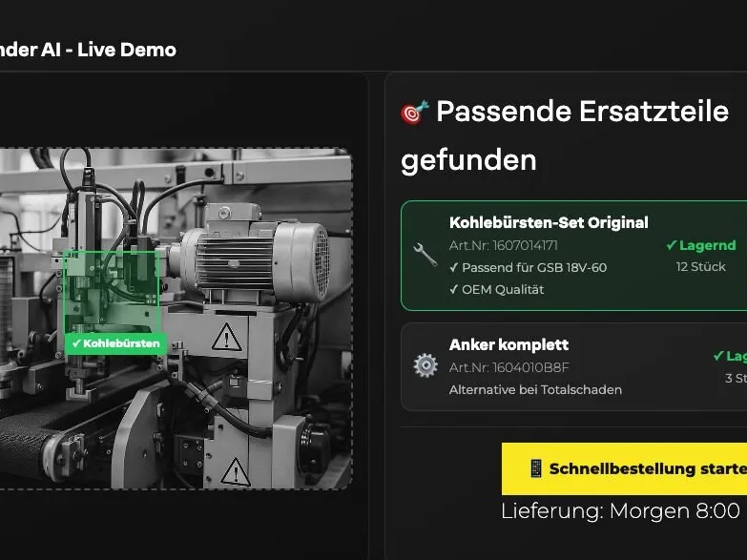
Task: Click the gear icon on Anker komplett card
Action: pos(425,365)
